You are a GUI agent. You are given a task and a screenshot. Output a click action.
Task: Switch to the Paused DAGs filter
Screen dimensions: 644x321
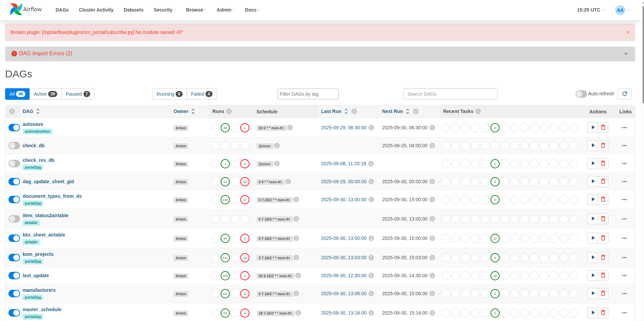pos(78,94)
